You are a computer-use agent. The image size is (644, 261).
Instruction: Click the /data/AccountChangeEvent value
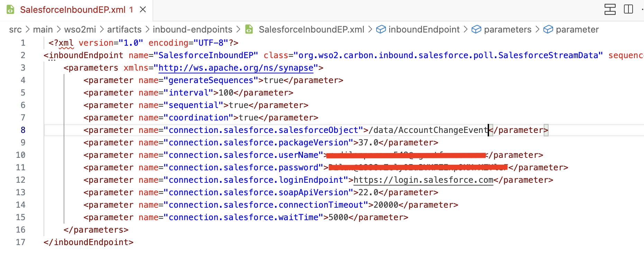coord(428,130)
